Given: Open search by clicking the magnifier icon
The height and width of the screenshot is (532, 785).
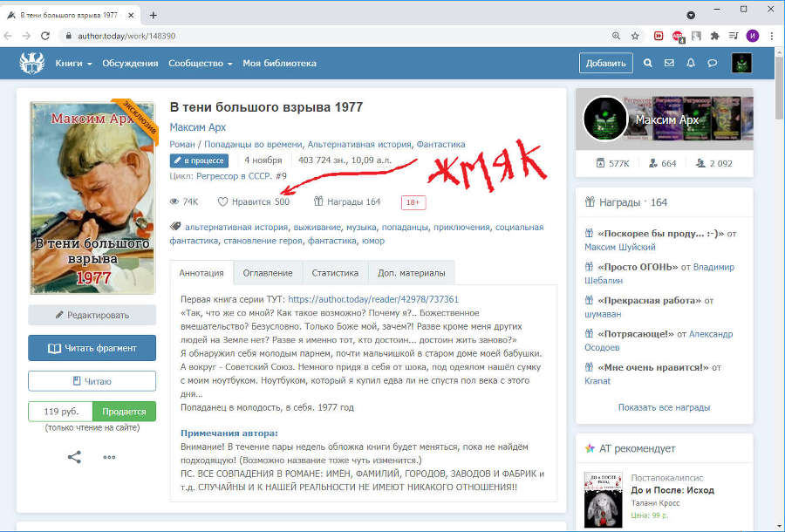Looking at the screenshot, I should [x=645, y=63].
